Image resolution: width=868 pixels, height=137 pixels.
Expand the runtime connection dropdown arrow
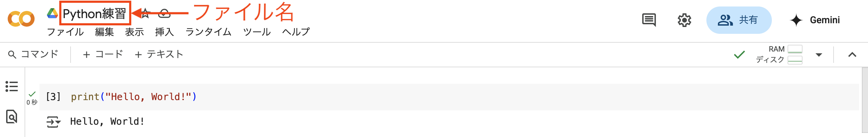[819, 55]
